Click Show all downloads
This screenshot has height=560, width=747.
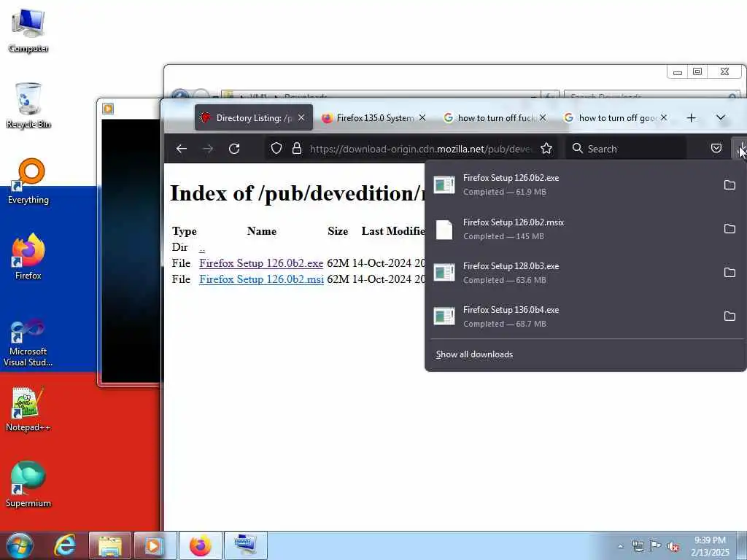474,354
